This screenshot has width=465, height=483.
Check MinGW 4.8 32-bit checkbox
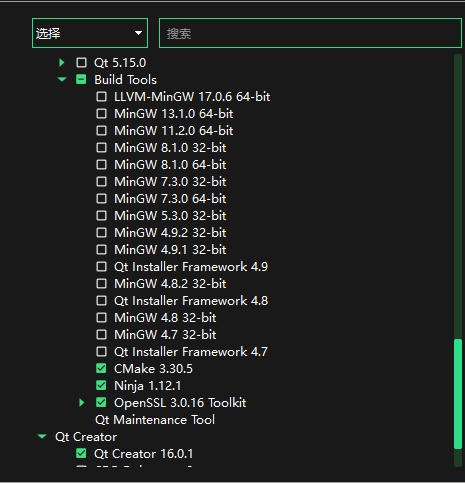pos(101,317)
